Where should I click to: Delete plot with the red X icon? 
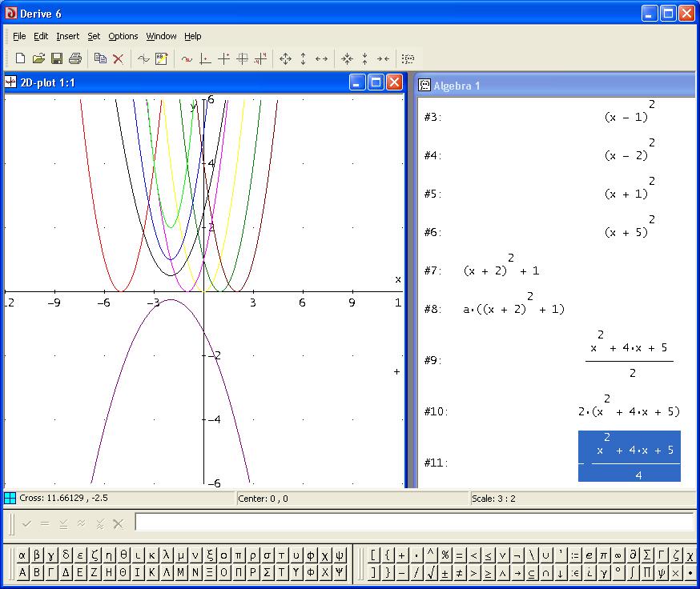118,58
